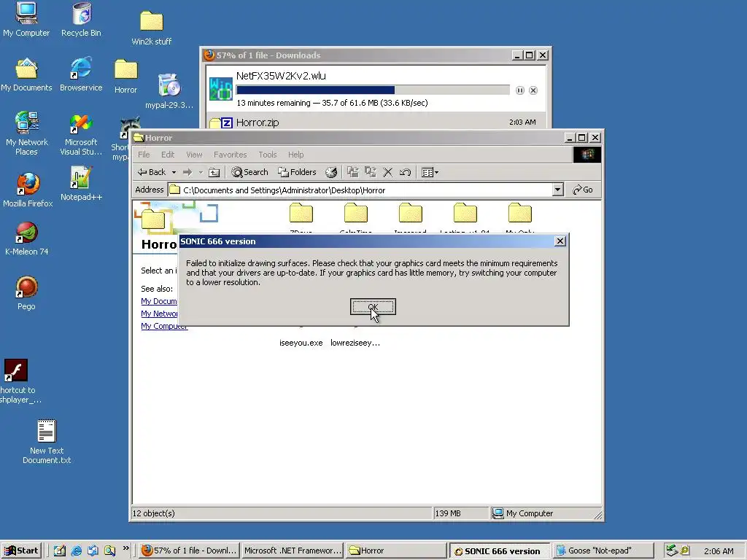Expand Quick Launch overflow chevron
This screenshot has height=560, width=747.
(125, 548)
